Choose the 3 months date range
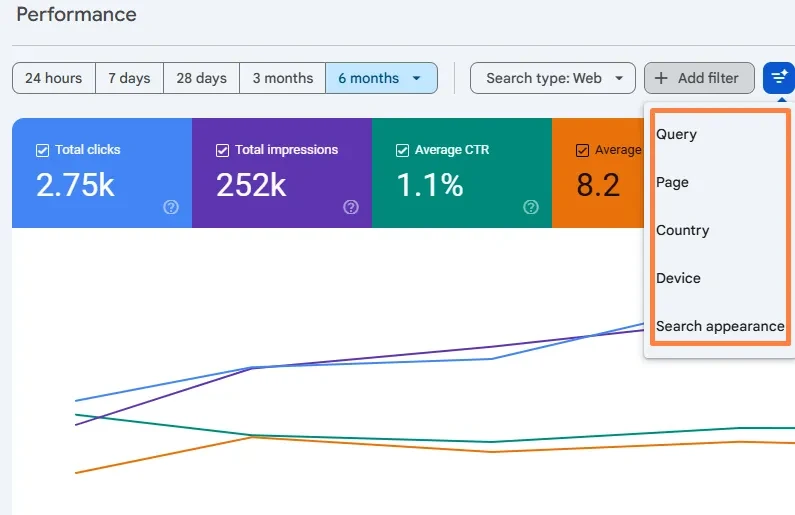The width and height of the screenshot is (795, 515). 283,78
